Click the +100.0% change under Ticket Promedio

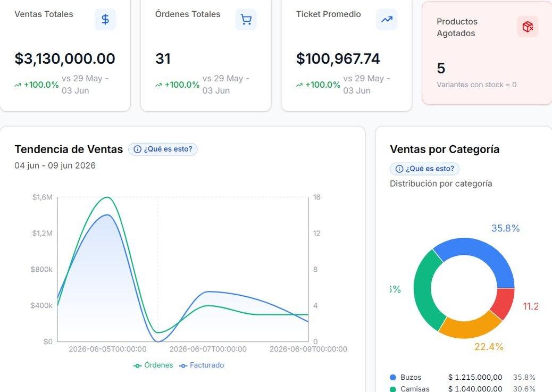coord(318,85)
